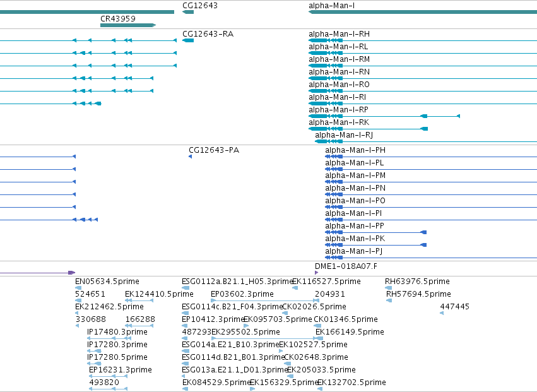Click protein alpha-Man-I-PO label
The height and width of the screenshot is (392, 537).
(x=355, y=201)
